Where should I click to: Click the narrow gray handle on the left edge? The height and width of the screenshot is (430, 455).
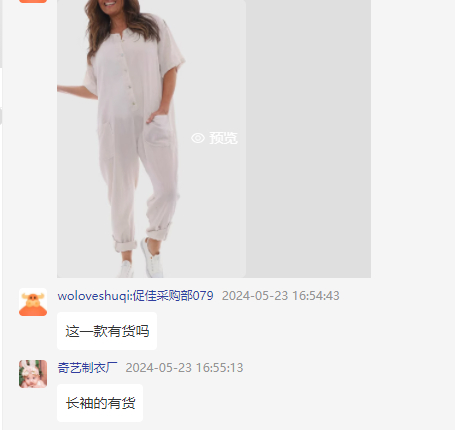(x=1, y=116)
